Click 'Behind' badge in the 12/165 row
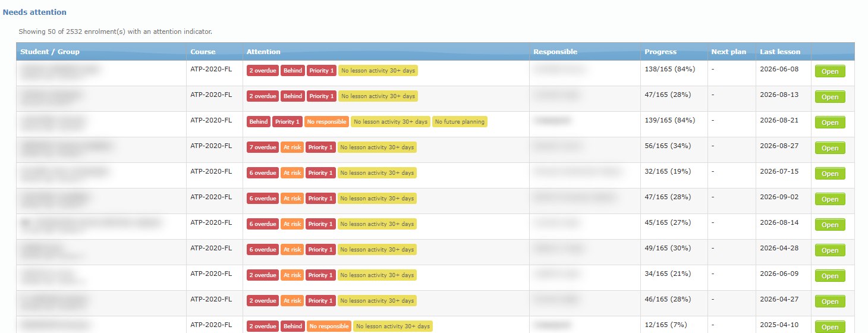 click(x=293, y=326)
